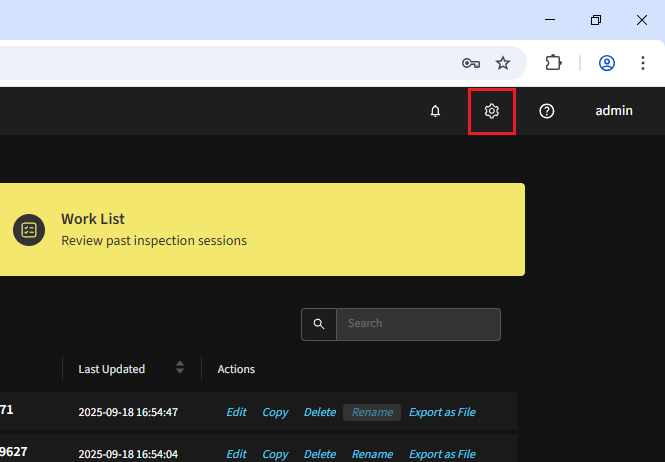Focus the Search input field
Viewport: 665px width, 462px height.
(x=418, y=324)
